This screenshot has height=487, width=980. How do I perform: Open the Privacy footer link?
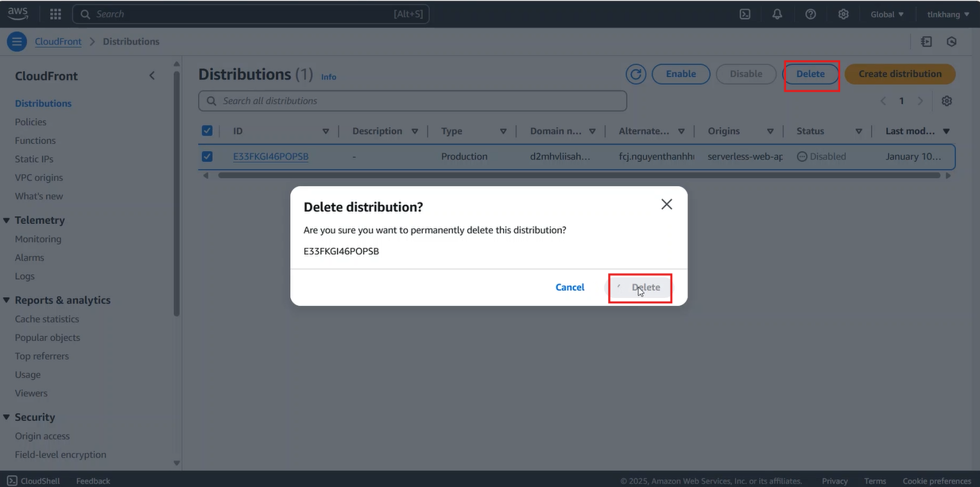coord(835,481)
